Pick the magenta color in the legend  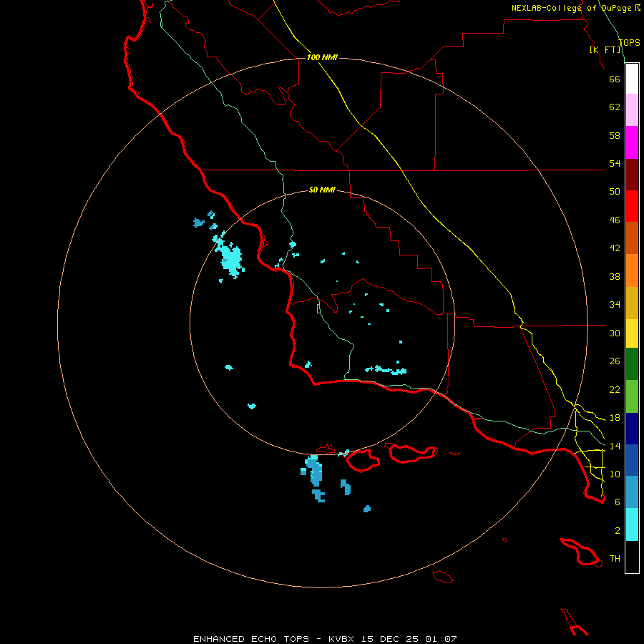click(632, 142)
